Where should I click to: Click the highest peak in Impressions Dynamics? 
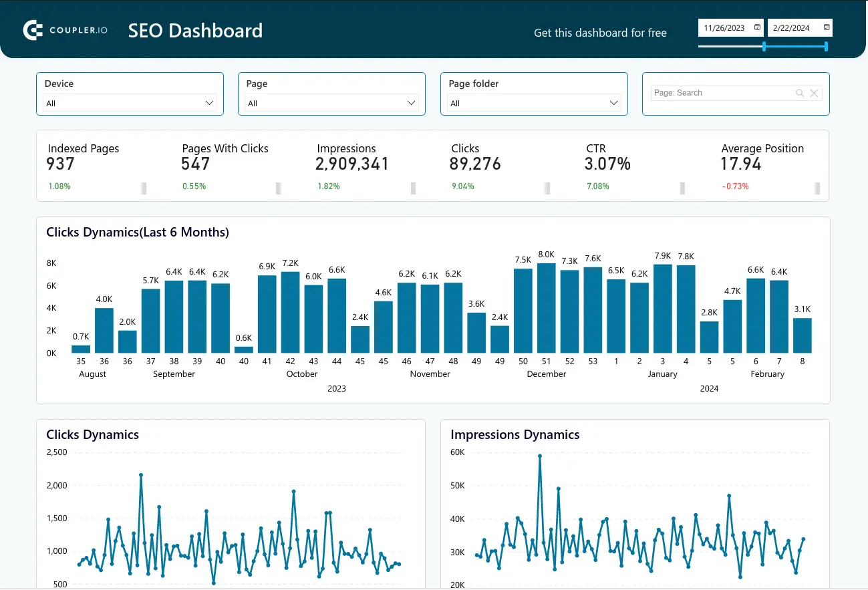point(539,456)
